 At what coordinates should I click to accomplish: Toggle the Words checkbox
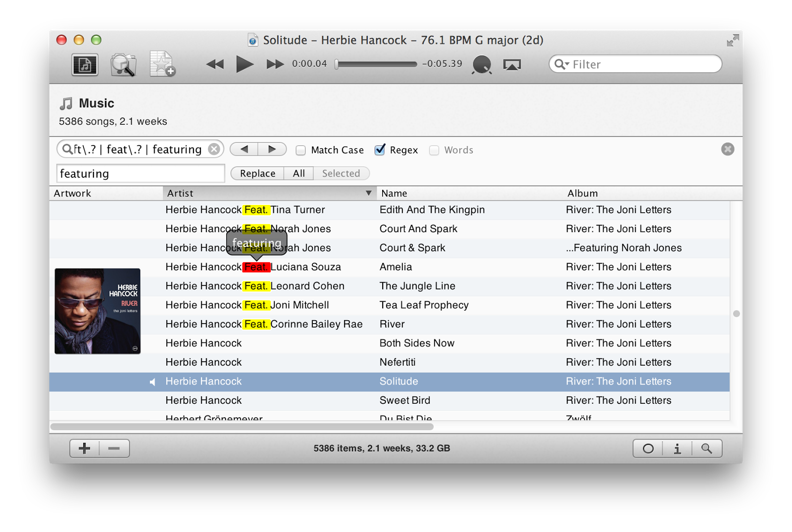click(434, 150)
